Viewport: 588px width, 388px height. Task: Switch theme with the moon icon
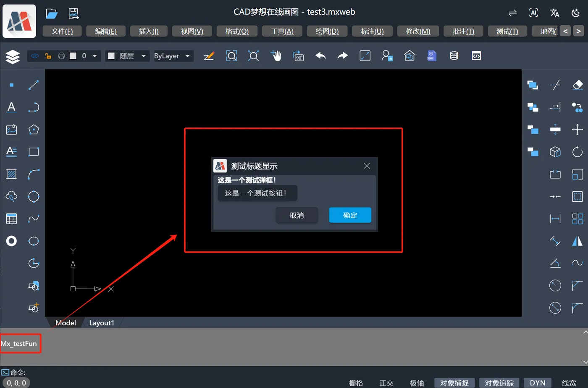(x=576, y=13)
